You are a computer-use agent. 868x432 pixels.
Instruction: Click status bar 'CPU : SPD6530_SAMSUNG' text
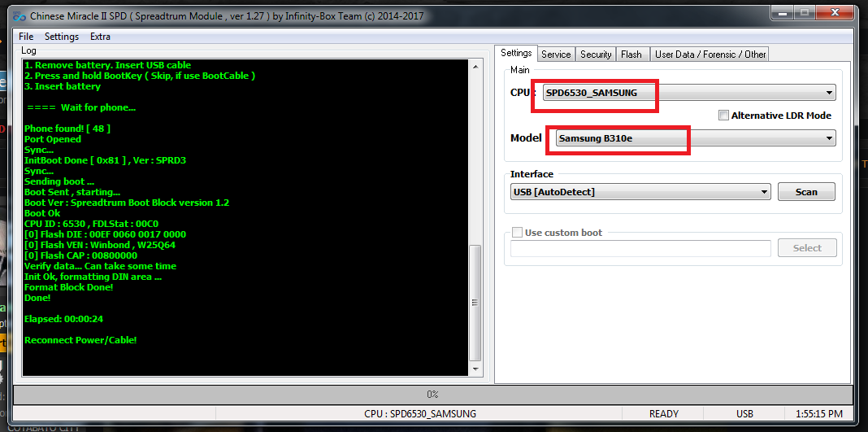tap(419, 414)
